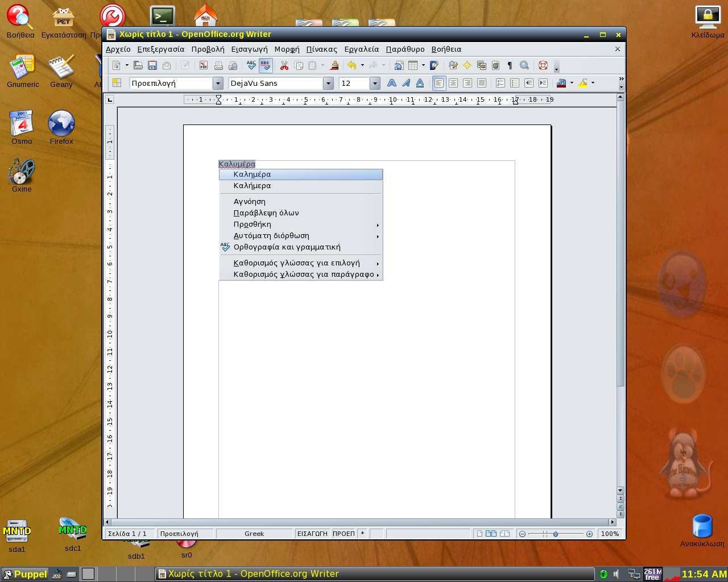Screen dimensions: 728x582
Task: Toggle Show Draw Functions icon
Action: point(435,65)
